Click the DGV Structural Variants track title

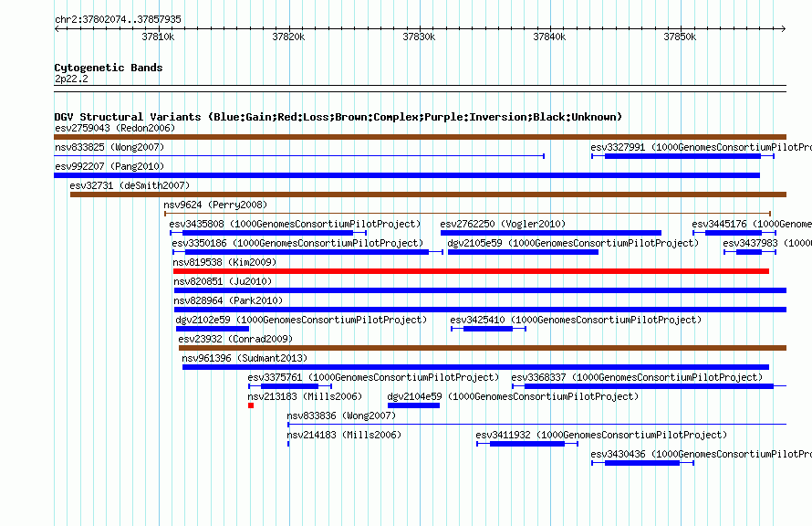point(338,117)
